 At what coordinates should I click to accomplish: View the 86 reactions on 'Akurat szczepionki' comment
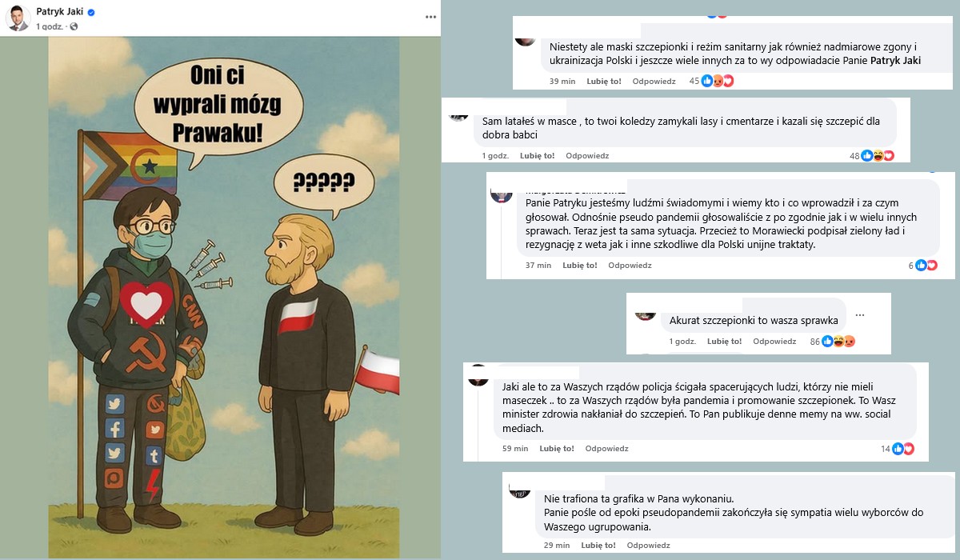(x=833, y=342)
